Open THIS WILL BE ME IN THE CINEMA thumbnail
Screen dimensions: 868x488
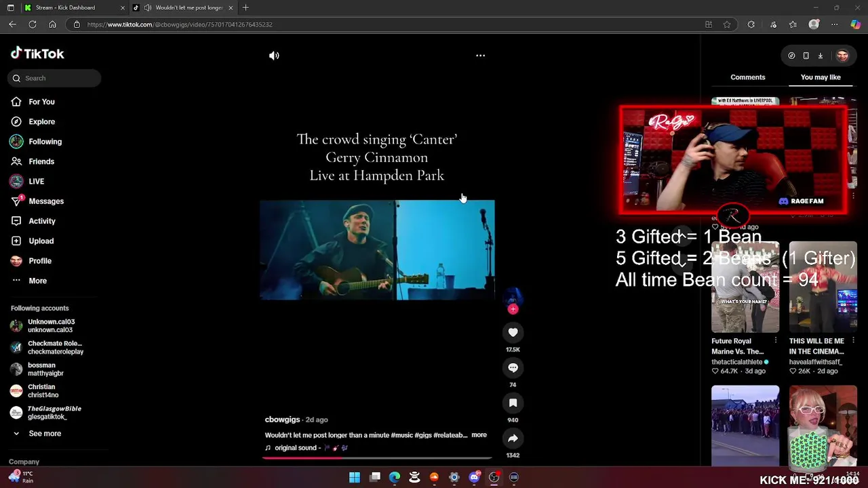tap(823, 287)
